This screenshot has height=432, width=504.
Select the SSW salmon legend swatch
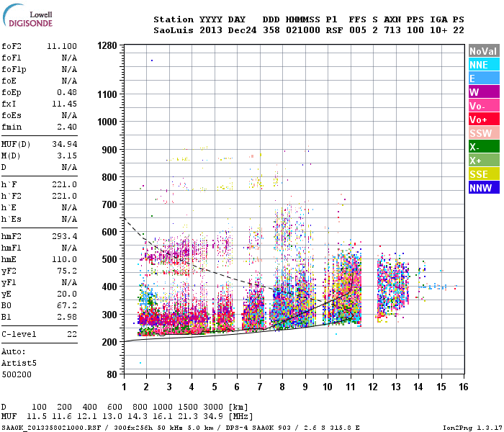pyautogui.click(x=484, y=133)
